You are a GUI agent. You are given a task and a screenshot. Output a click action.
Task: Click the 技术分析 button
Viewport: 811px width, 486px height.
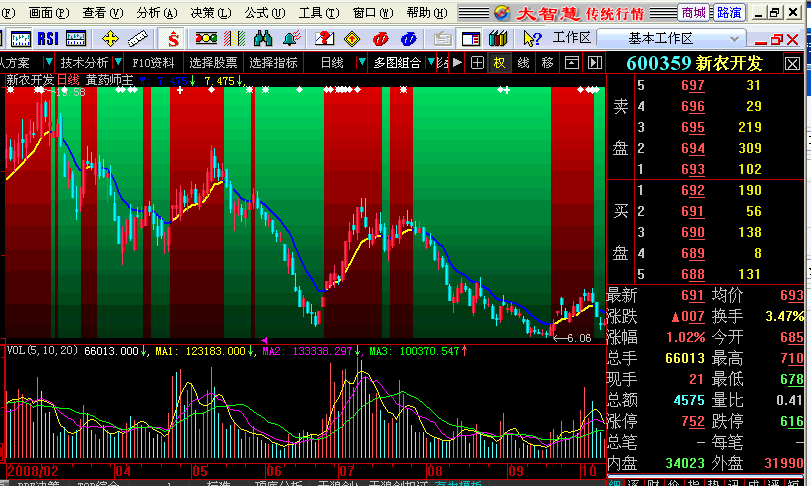(84, 63)
